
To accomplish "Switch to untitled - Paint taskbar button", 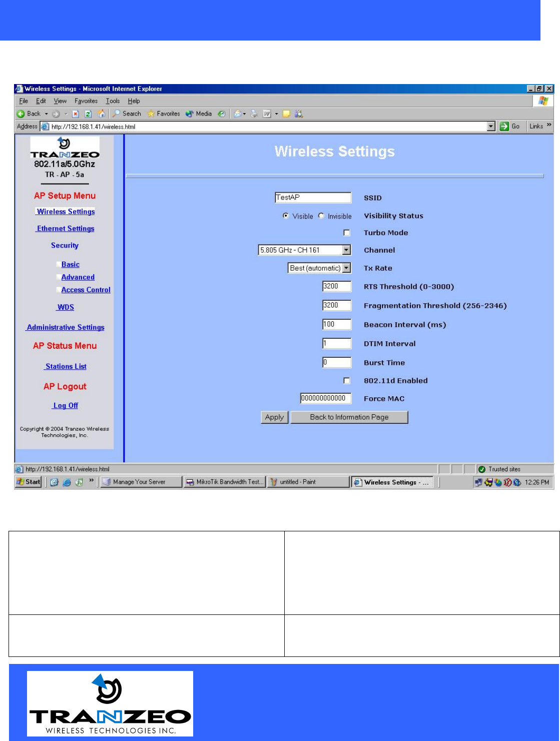I will click(308, 482).
